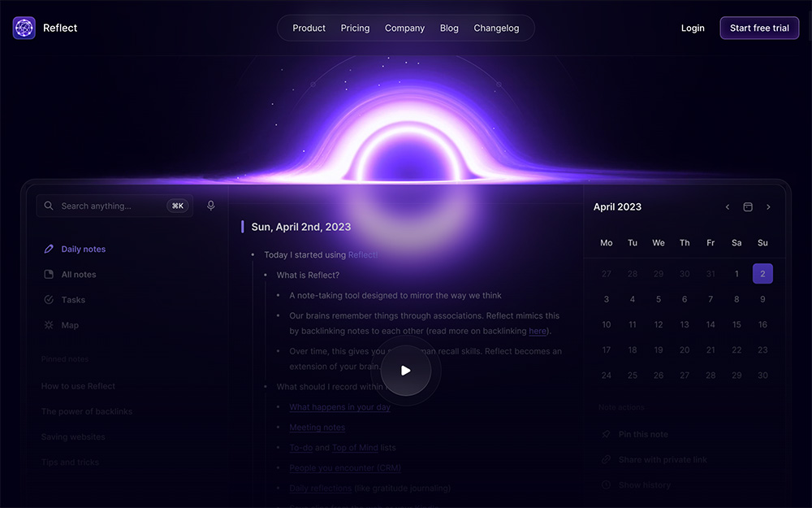Viewport: 812px width, 508px height.
Task: Select April 9 in the calendar
Action: (x=762, y=299)
